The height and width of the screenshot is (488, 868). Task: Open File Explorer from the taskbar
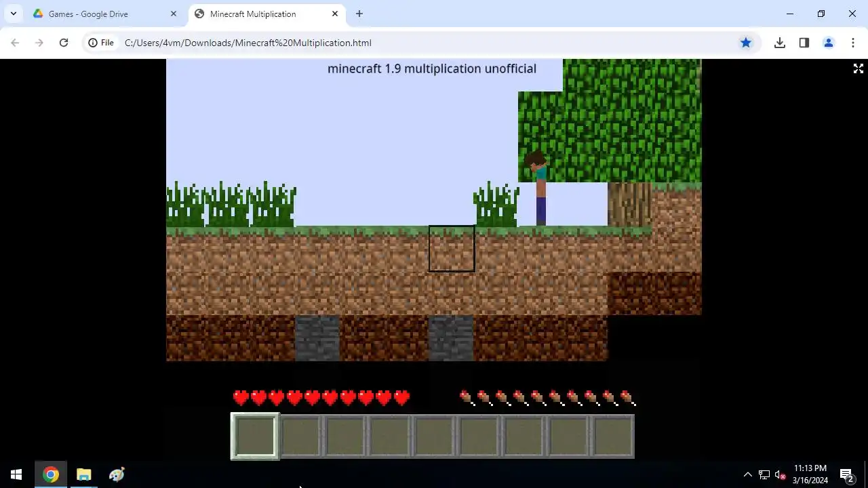pyautogui.click(x=83, y=474)
